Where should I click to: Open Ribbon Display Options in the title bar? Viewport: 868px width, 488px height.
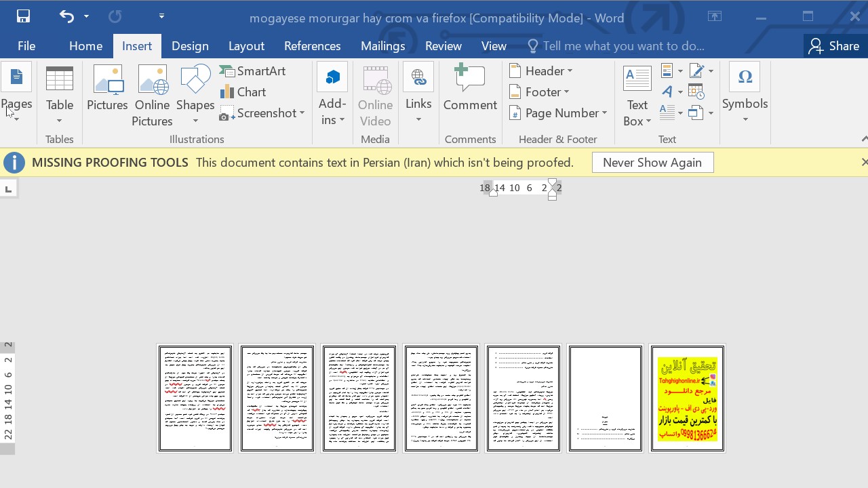click(x=714, y=16)
